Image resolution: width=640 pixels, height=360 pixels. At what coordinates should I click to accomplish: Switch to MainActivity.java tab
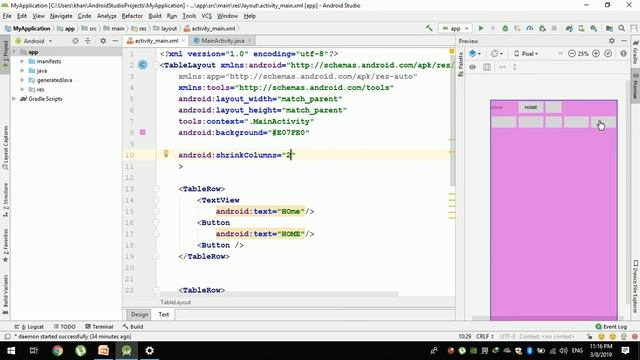222,40
